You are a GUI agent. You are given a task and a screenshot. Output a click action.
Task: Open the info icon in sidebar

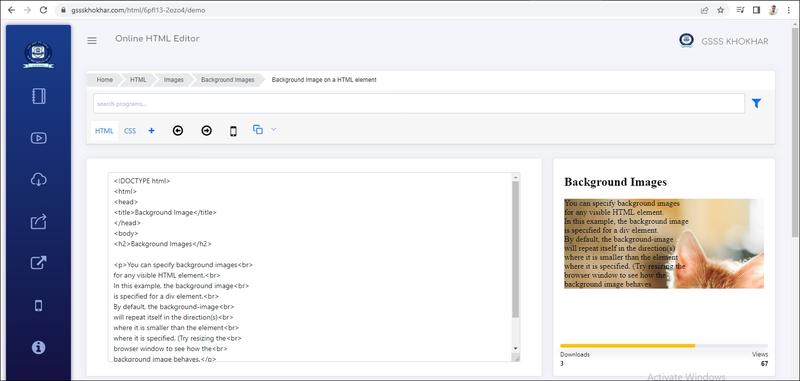click(x=39, y=347)
